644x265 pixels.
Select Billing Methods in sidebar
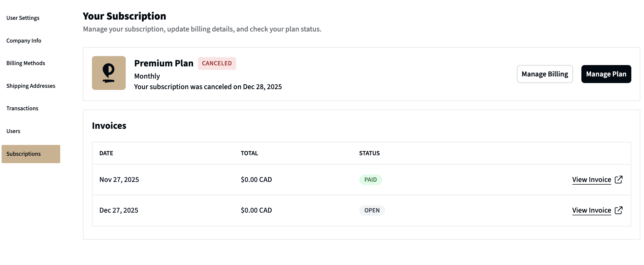[26, 63]
